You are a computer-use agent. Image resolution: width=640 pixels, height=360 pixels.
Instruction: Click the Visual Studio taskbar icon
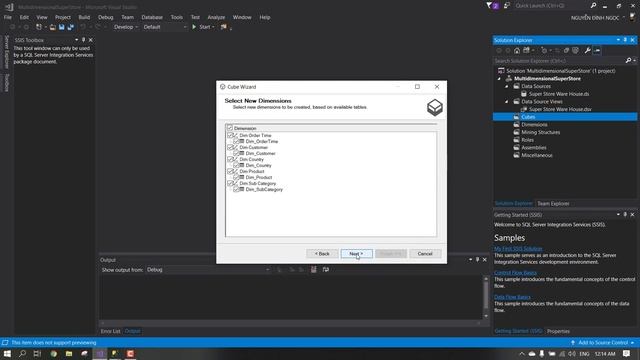(x=100, y=353)
